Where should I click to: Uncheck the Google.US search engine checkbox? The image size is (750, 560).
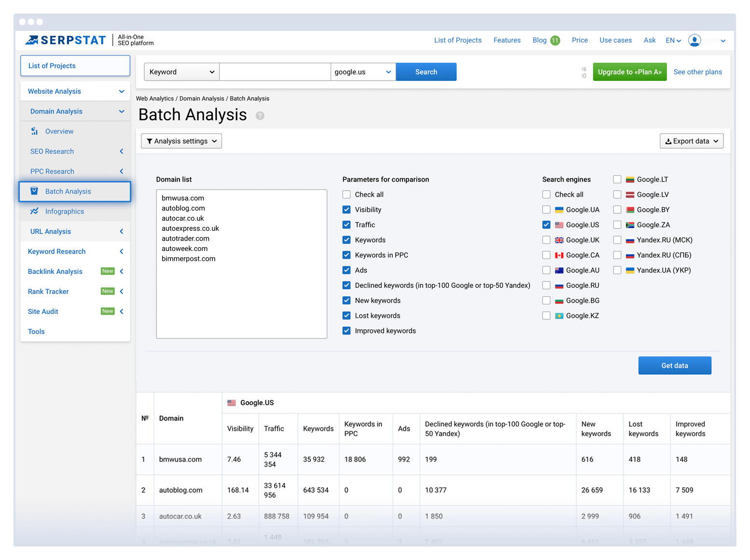(546, 225)
